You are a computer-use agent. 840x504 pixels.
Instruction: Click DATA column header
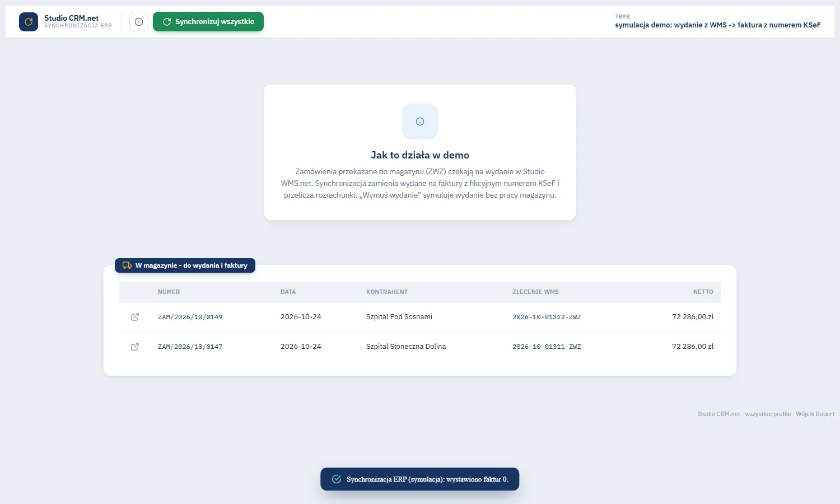point(288,292)
